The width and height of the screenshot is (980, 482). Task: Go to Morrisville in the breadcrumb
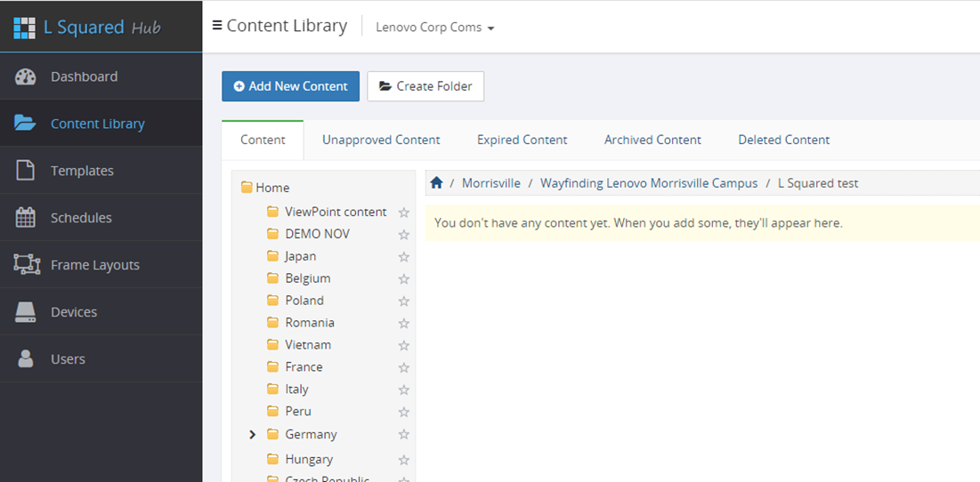click(x=491, y=183)
